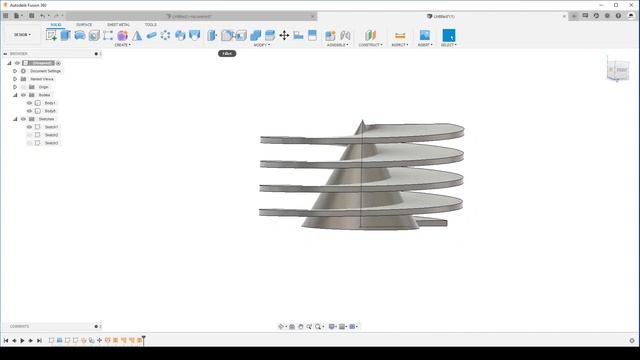Screen dimensions: 640x360
Task: Toggle visibility of Body6
Action: 29,111
